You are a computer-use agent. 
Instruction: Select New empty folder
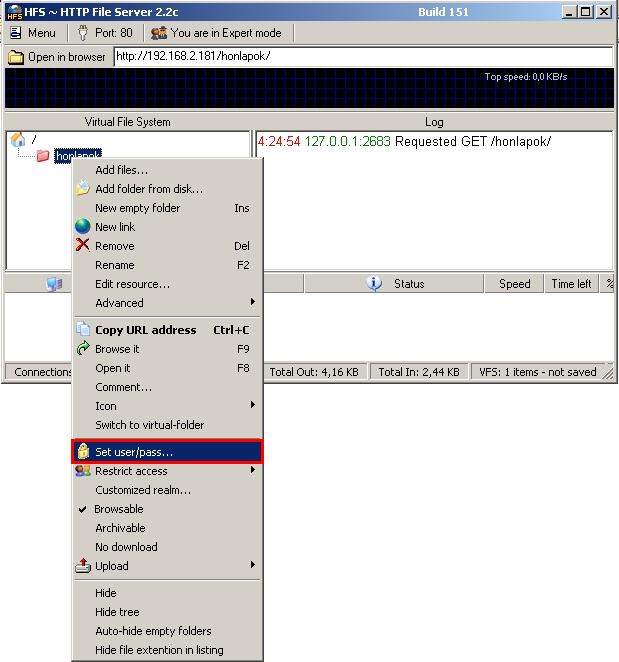[x=167, y=208]
